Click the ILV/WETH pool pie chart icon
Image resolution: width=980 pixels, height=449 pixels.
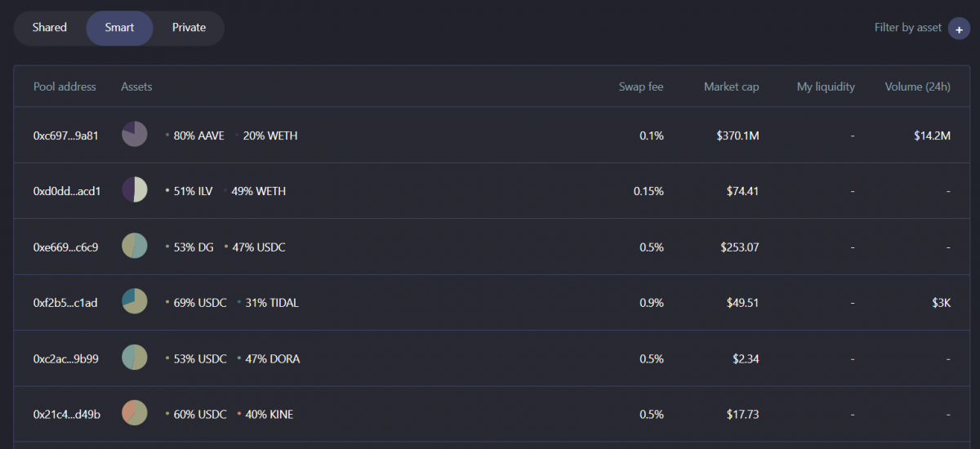click(x=134, y=190)
